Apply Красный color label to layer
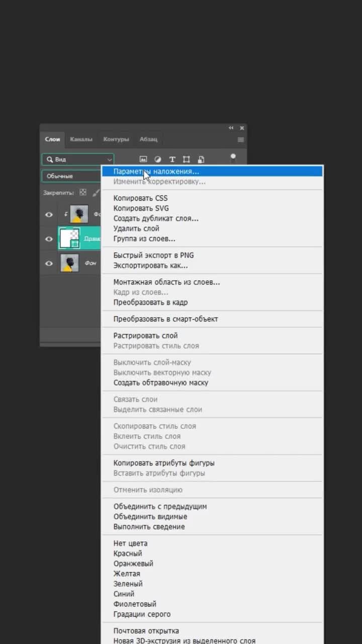 pos(128,553)
